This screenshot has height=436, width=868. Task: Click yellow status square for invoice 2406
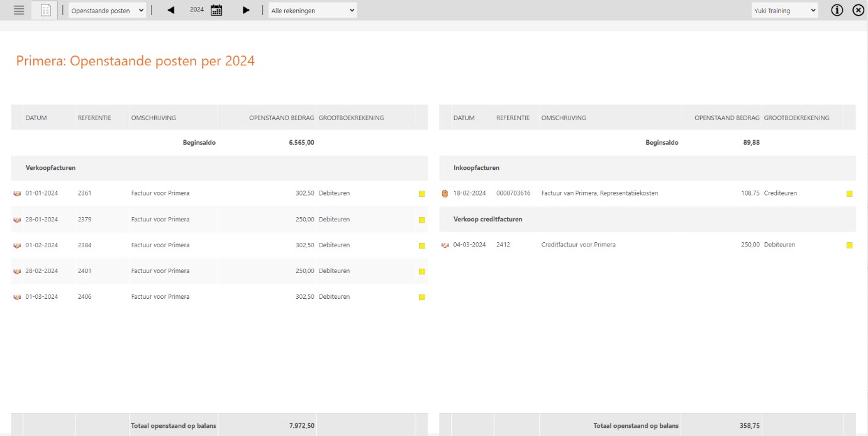click(x=421, y=297)
